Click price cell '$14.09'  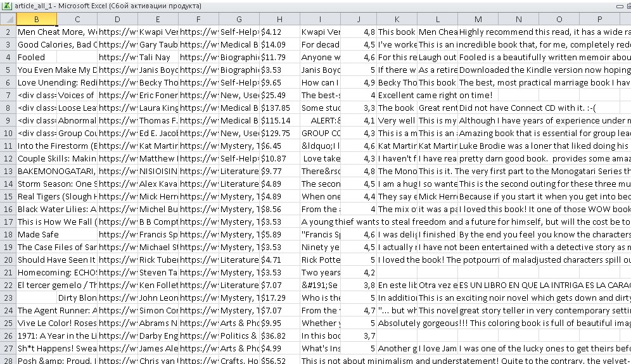click(279, 45)
